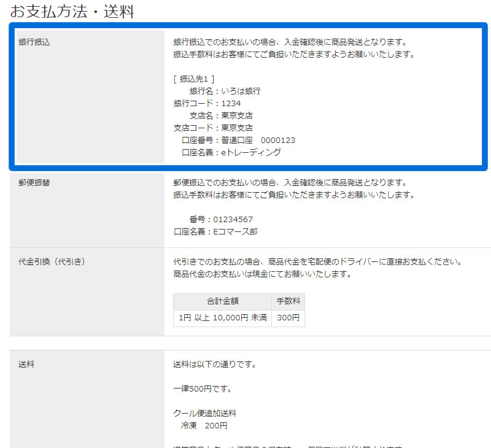Image resolution: width=491 pixels, height=448 pixels.
Task: Click the 送料は以下の通りです。 text
Action: pyautogui.click(x=215, y=365)
